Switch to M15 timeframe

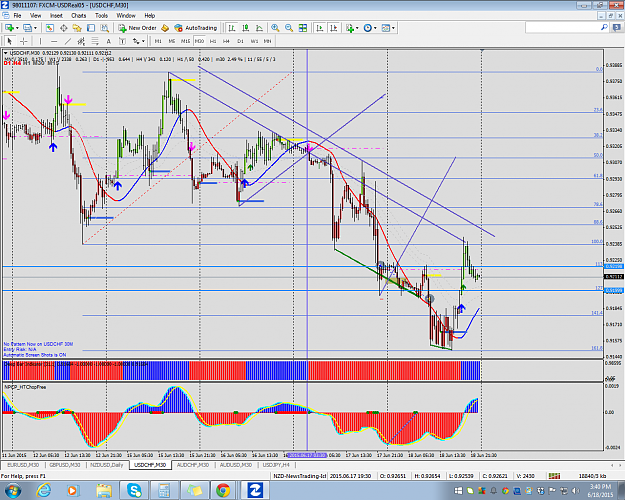[x=185, y=41]
